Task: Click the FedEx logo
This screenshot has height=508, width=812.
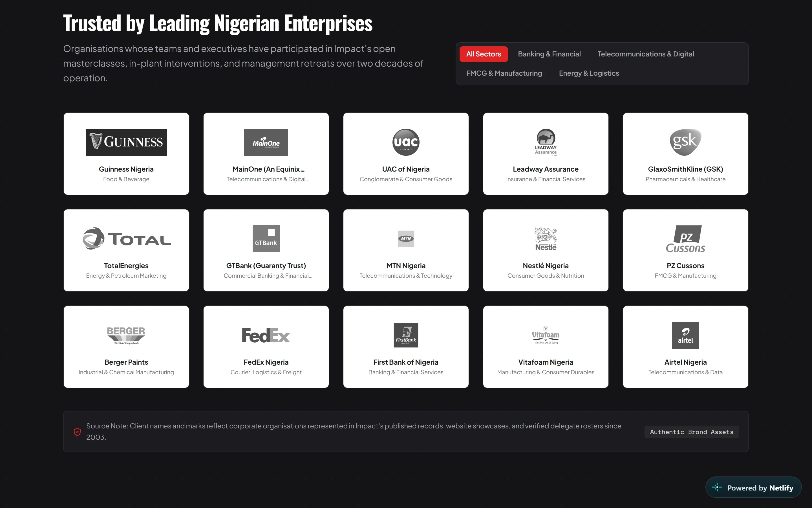Action: 266,335
